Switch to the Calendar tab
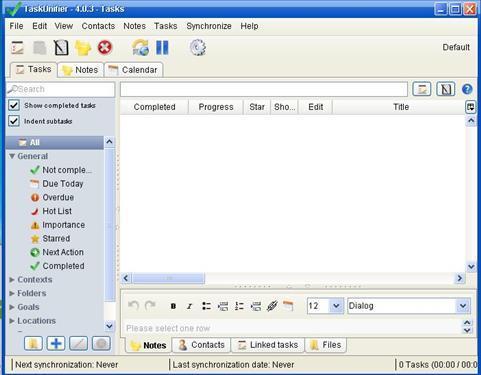This screenshot has height=375, width=481. pyautogui.click(x=134, y=70)
